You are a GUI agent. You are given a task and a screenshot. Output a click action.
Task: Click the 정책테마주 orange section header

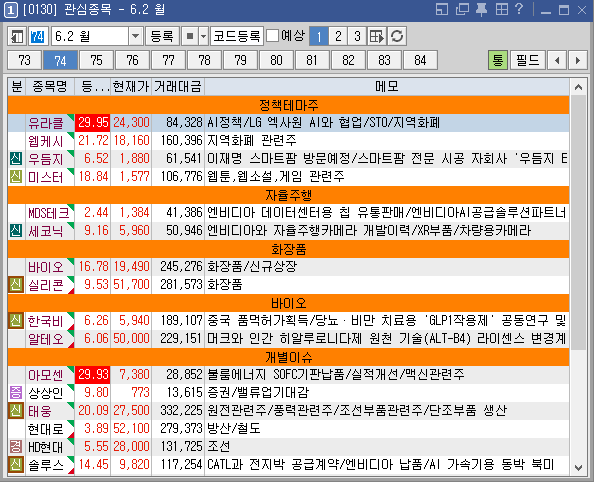tap(288, 105)
